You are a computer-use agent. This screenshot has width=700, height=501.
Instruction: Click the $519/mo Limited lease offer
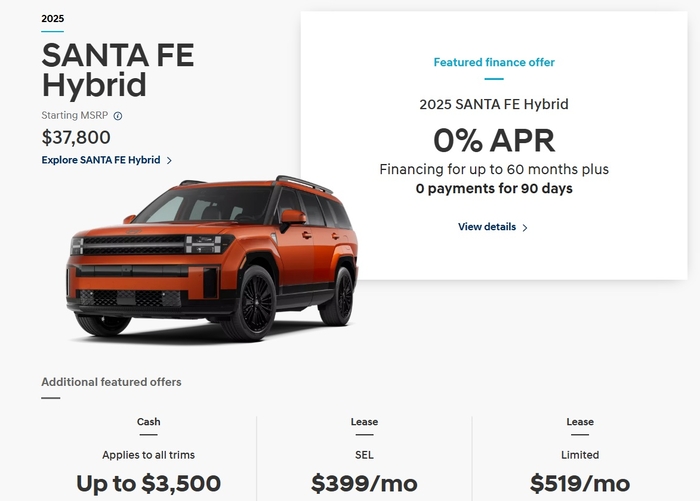(580, 483)
